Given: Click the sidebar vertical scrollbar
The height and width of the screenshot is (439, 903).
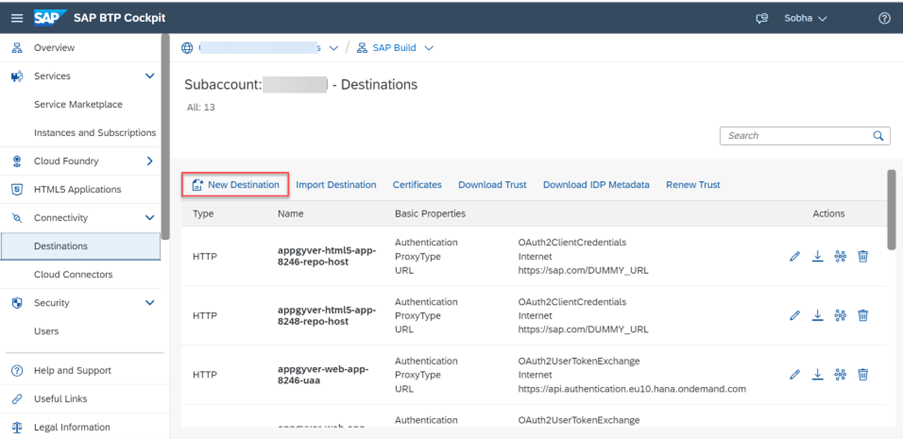Looking at the screenshot, I should pyautogui.click(x=165, y=136).
